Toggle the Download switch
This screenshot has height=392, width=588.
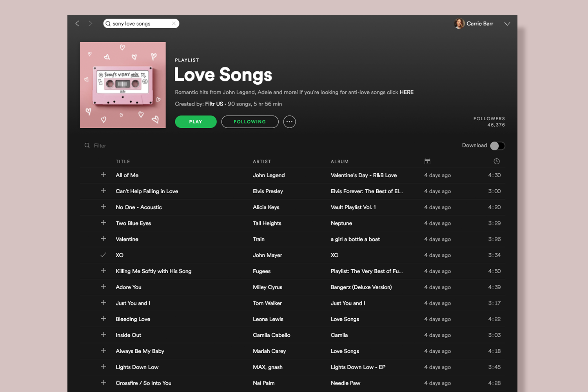coord(497,146)
